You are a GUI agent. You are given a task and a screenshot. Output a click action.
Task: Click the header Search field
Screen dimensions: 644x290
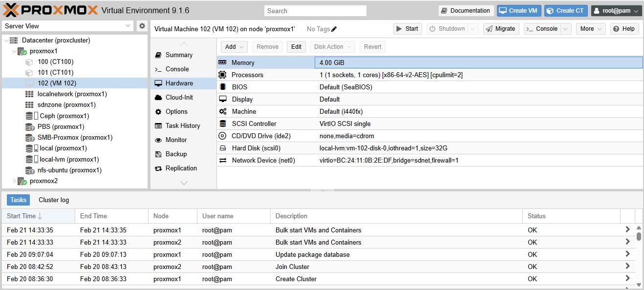tap(315, 11)
